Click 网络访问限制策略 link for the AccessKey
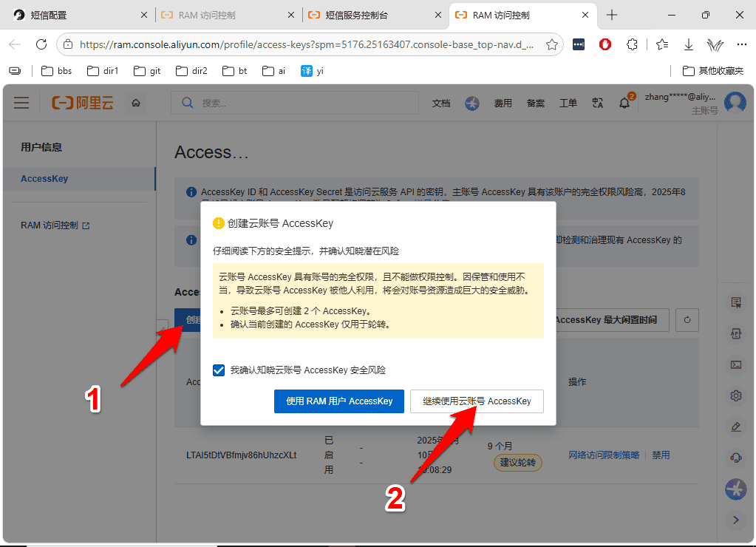Screen dimensions: 756x547 pyautogui.click(x=604, y=455)
